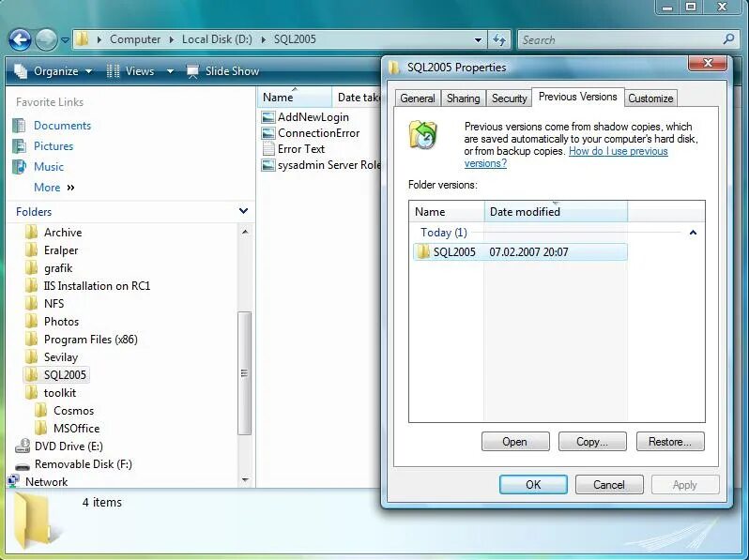Switch to the General tab
This screenshot has height=560, width=749.
click(418, 98)
